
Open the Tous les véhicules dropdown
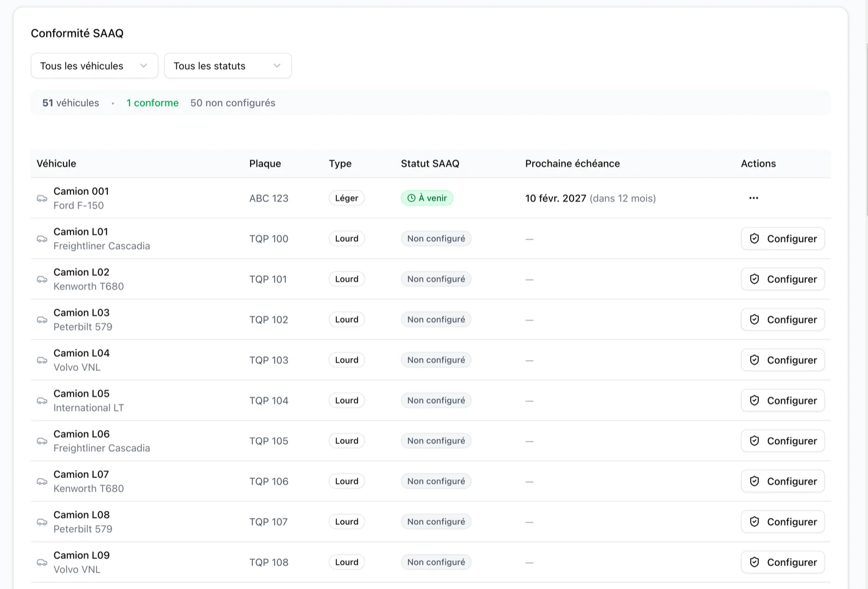(94, 66)
